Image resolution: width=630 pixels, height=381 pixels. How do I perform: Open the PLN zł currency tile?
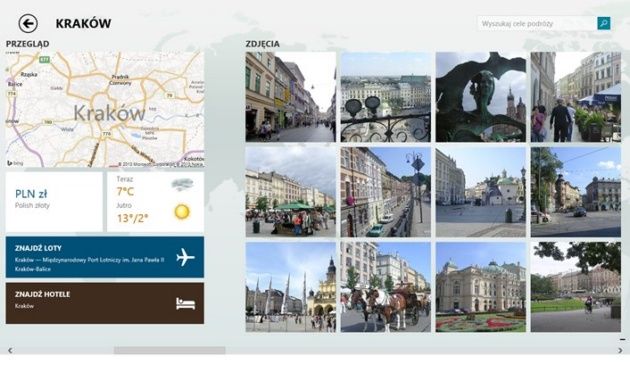point(54,202)
